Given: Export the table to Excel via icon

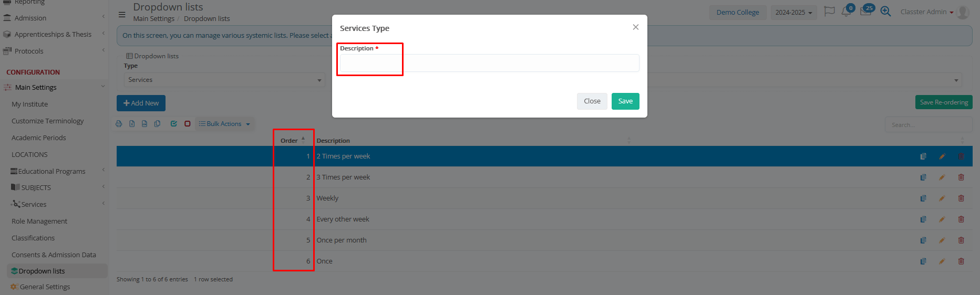Looking at the screenshot, I should click(x=132, y=124).
